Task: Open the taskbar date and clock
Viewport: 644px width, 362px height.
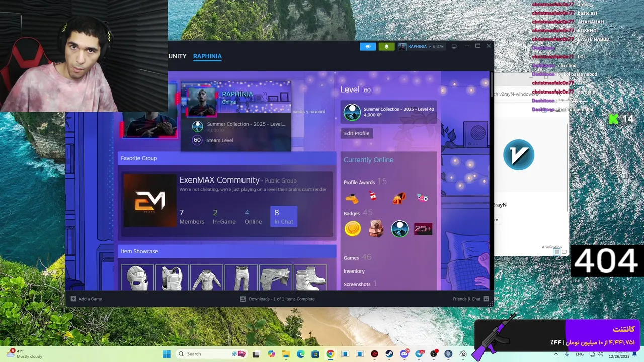Action: coord(619,354)
